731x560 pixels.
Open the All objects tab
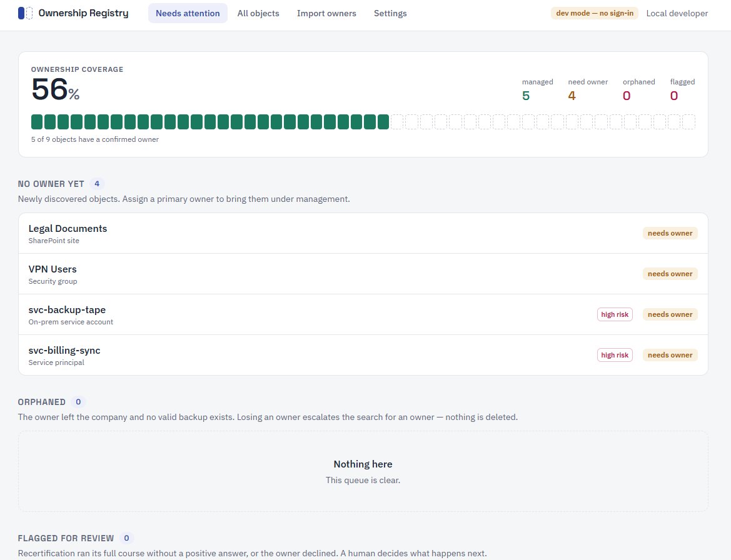(x=258, y=13)
